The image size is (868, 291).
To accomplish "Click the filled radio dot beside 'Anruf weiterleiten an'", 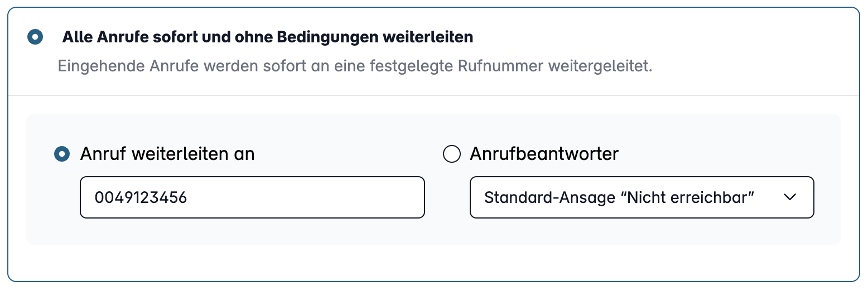I will point(61,154).
